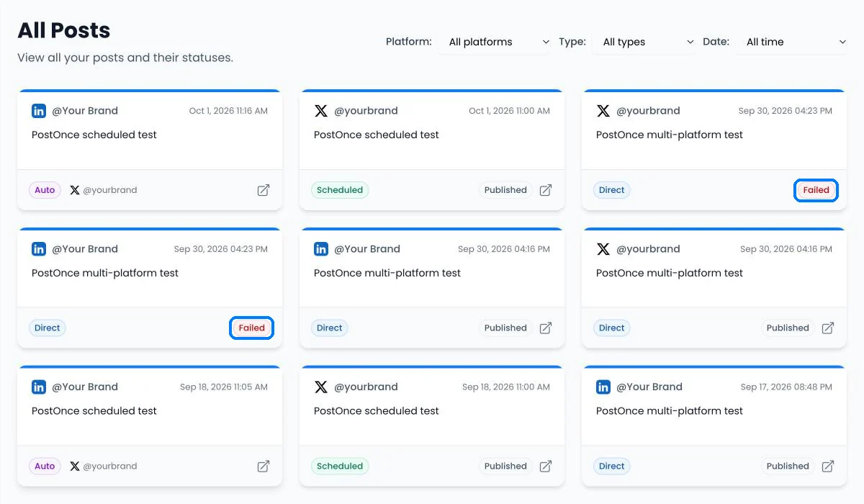Click Auto tag on Oct 1 11:16 AM post
Viewport: 864px width, 504px height.
tap(45, 190)
